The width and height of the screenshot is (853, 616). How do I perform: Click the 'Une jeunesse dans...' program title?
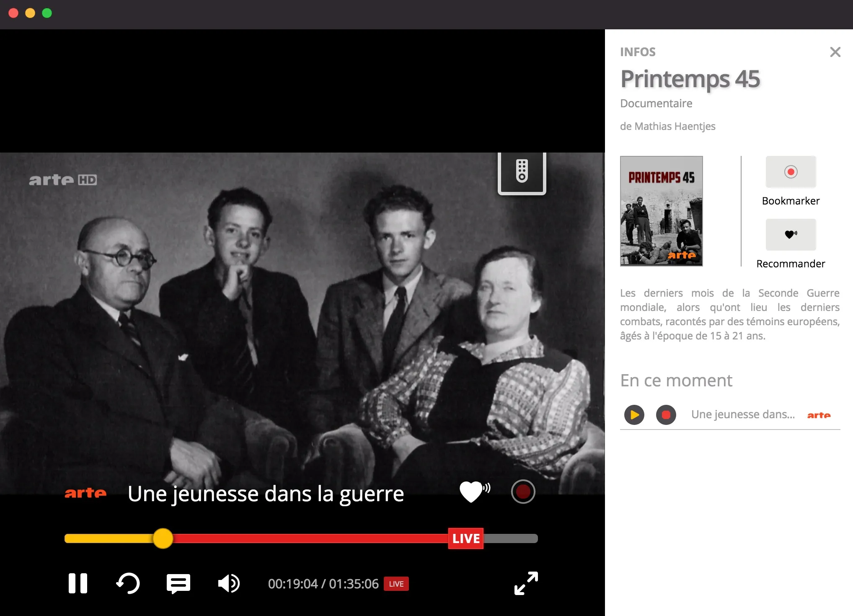(743, 414)
